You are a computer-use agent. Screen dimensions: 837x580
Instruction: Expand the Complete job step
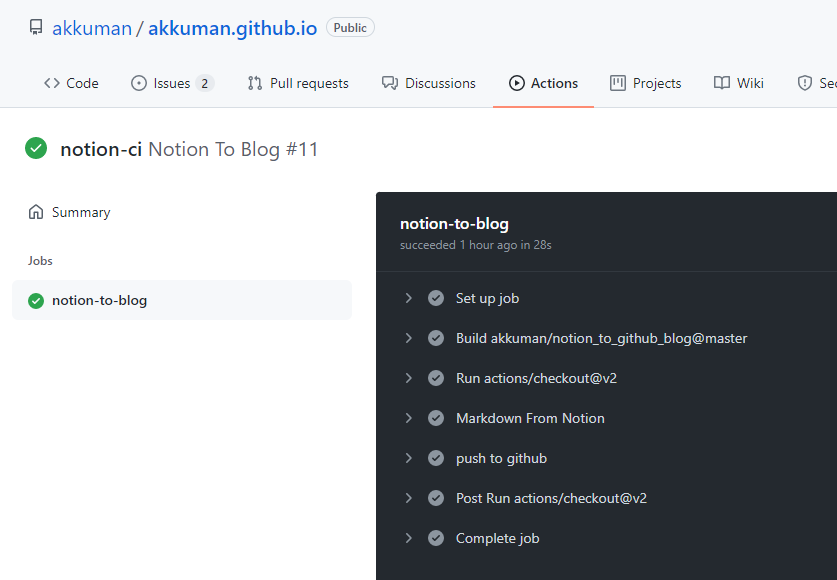[408, 538]
